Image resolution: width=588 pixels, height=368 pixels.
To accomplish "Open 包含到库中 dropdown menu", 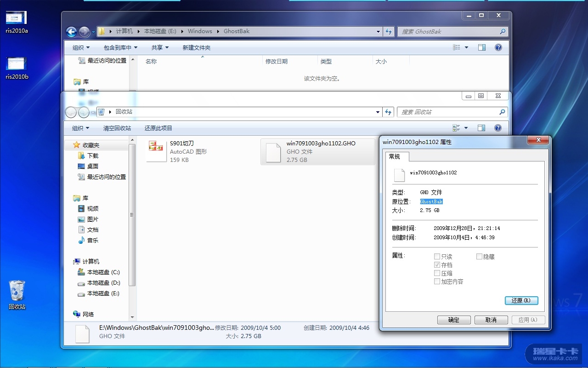I will click(x=121, y=48).
